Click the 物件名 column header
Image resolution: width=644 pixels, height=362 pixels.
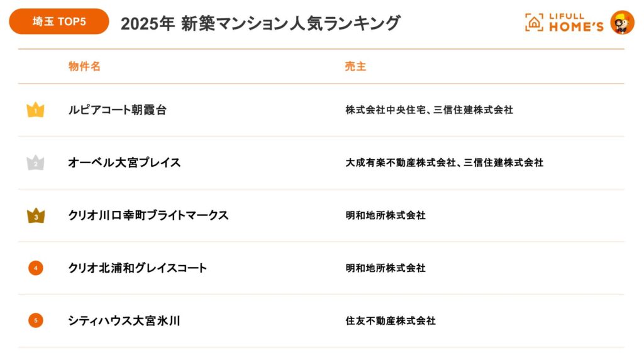point(84,66)
